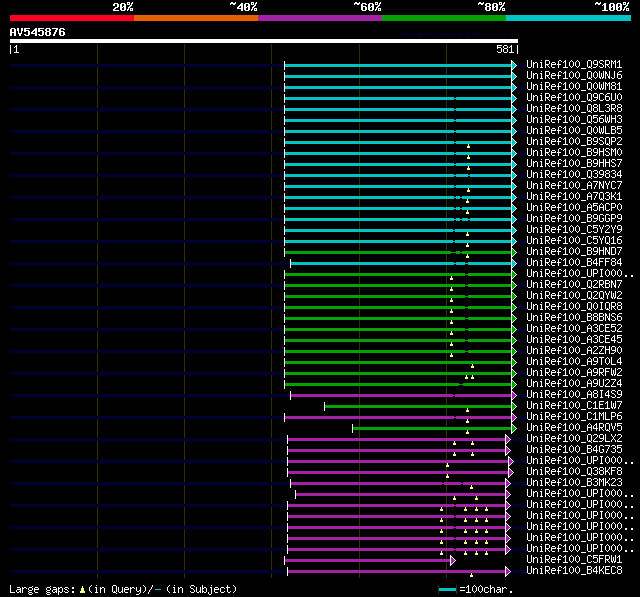The image size is (640, 597).
Task: Select the UniRef100_B3MK23 label
Action: tap(574, 483)
